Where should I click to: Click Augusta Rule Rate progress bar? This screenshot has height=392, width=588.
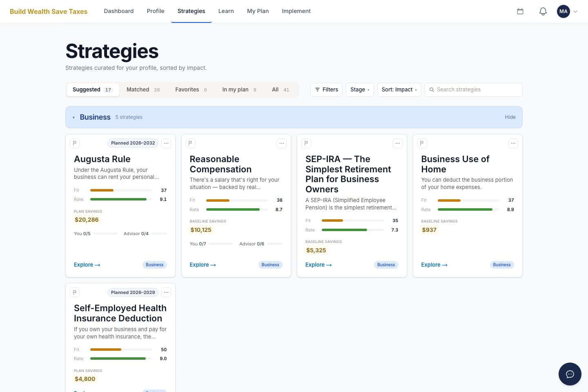(121, 199)
